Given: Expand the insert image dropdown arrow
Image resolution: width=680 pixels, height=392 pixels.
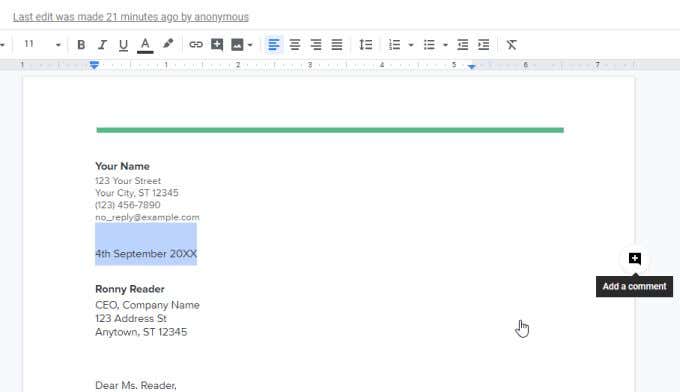Looking at the screenshot, I should point(250,45).
